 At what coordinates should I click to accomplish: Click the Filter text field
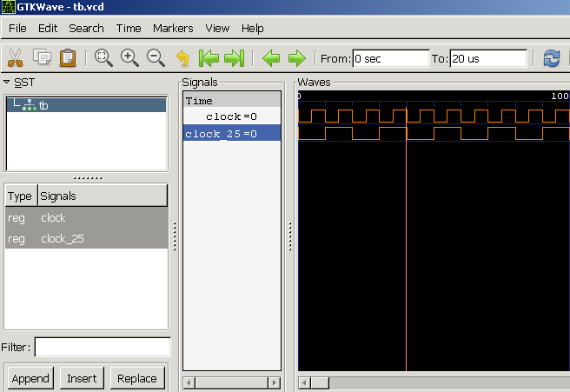pos(103,347)
